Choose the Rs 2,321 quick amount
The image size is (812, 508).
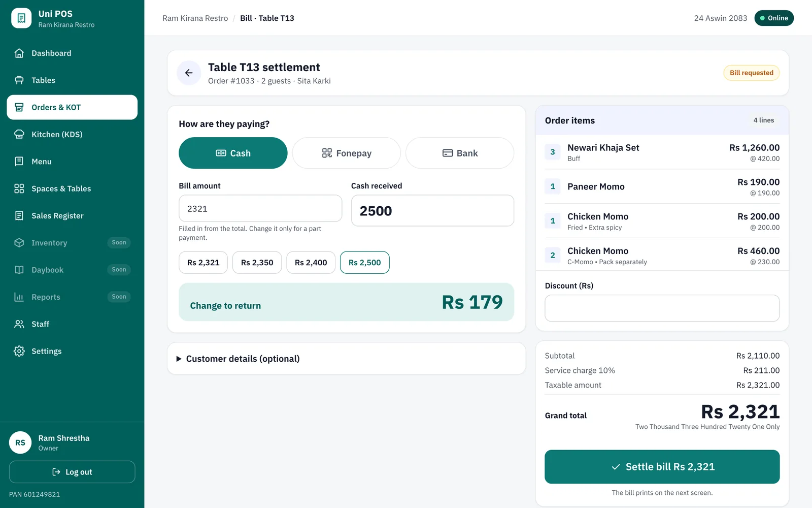pyautogui.click(x=203, y=263)
